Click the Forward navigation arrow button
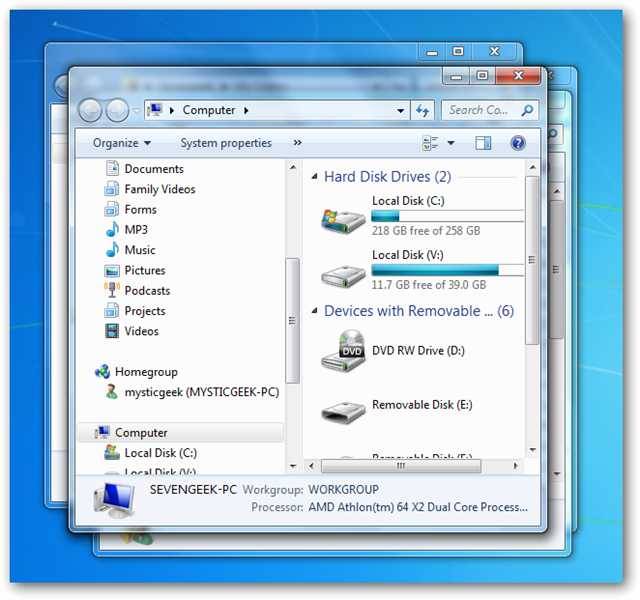 [x=117, y=111]
